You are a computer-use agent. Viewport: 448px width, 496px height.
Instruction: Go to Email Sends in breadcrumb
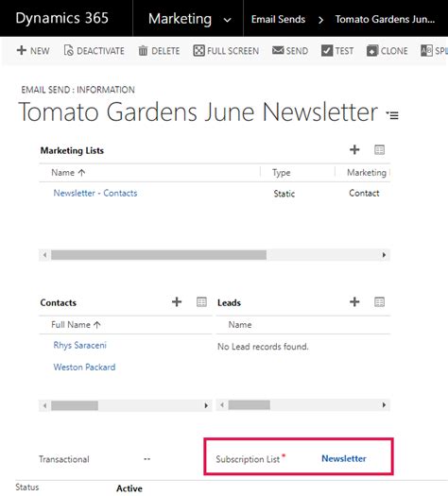[x=278, y=19]
